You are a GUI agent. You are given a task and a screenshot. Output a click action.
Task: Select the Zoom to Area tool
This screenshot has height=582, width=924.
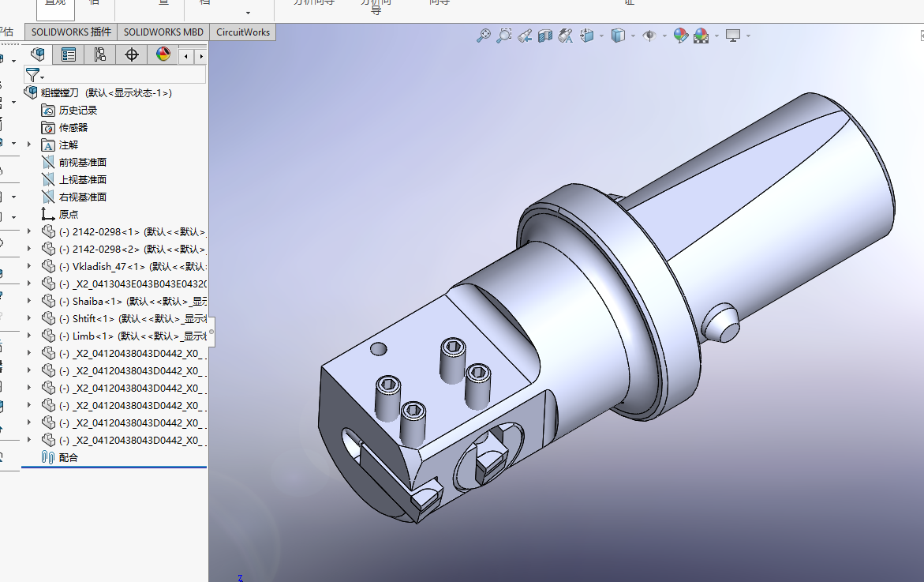click(504, 36)
